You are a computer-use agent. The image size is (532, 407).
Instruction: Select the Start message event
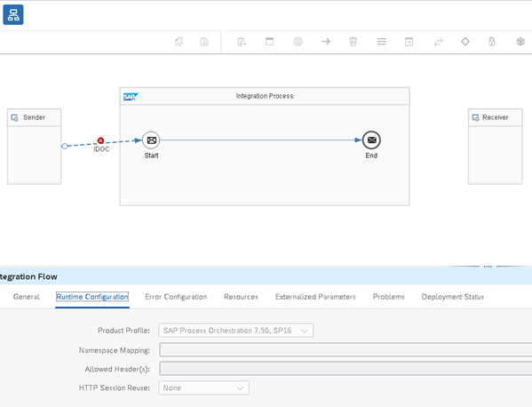tap(151, 140)
